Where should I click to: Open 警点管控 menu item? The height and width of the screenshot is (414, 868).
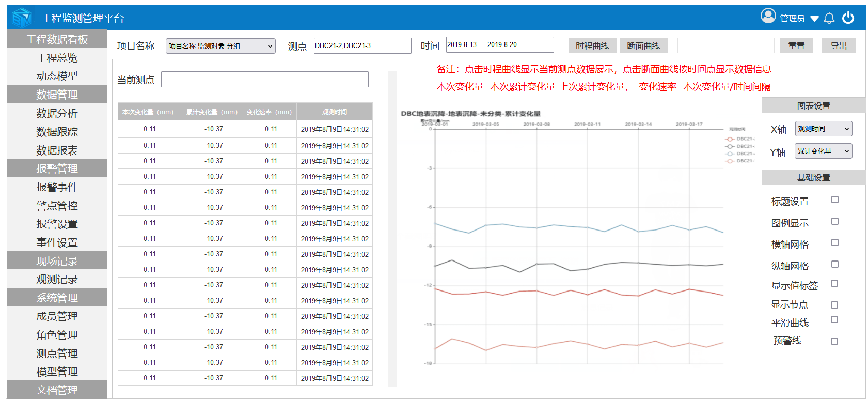[x=57, y=206]
